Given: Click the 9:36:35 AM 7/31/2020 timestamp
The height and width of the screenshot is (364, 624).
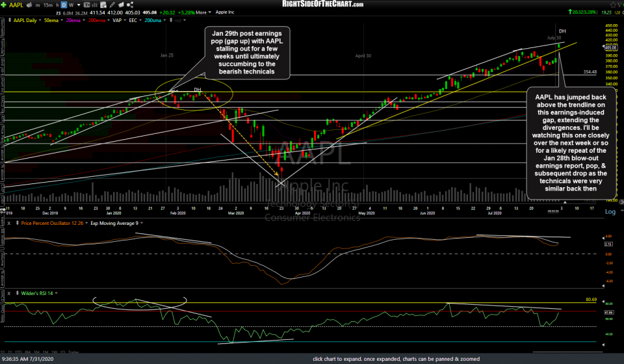Looking at the screenshot, I should pyautogui.click(x=27, y=359).
